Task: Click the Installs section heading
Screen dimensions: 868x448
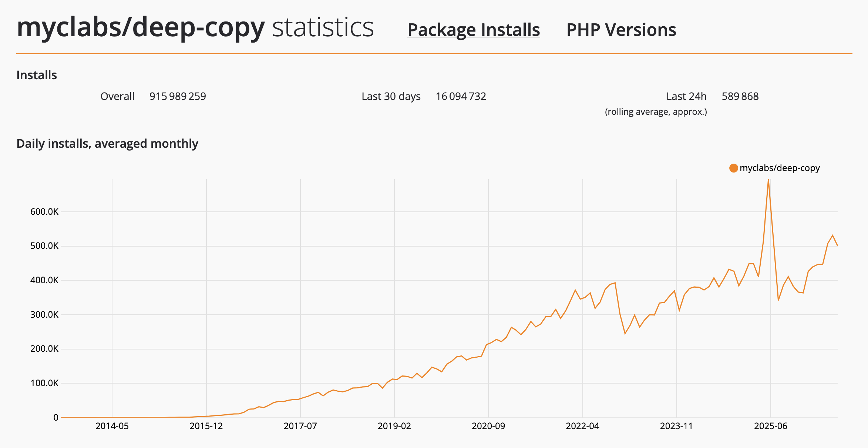Action: click(37, 75)
